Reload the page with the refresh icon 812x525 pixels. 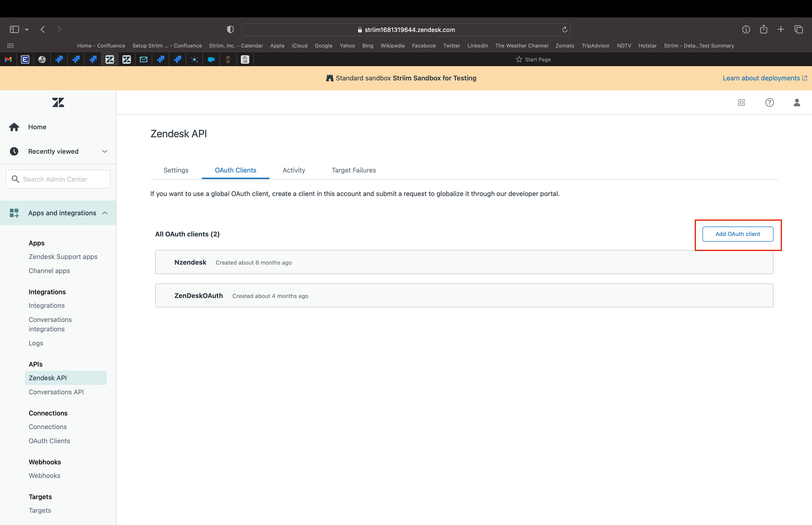(x=565, y=29)
